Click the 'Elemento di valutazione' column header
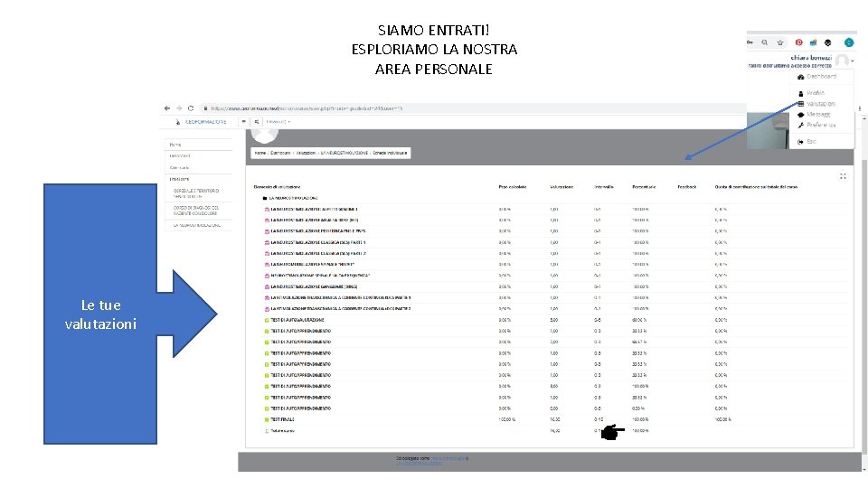The image size is (868, 488). click(277, 187)
